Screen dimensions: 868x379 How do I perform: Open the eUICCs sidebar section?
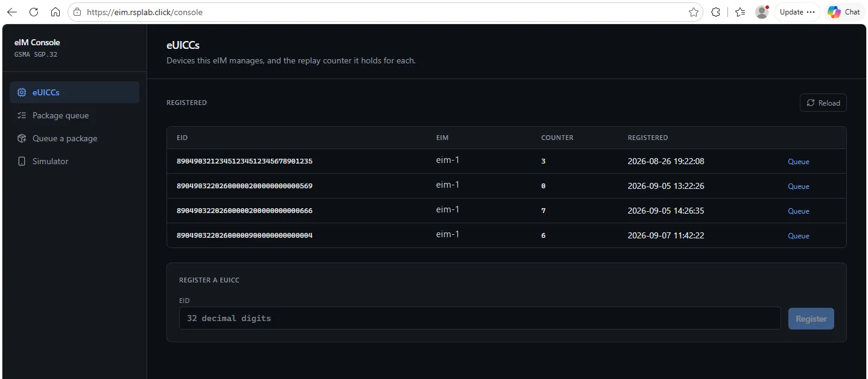[x=74, y=92]
